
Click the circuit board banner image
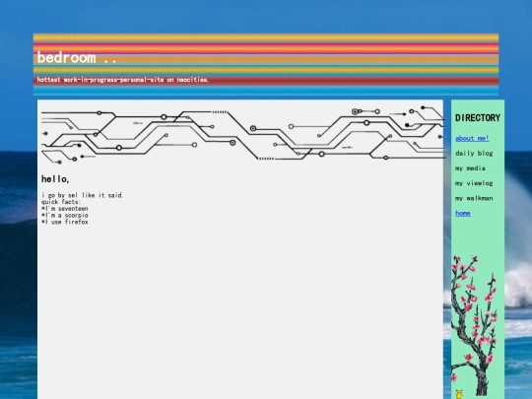pyautogui.click(x=243, y=134)
